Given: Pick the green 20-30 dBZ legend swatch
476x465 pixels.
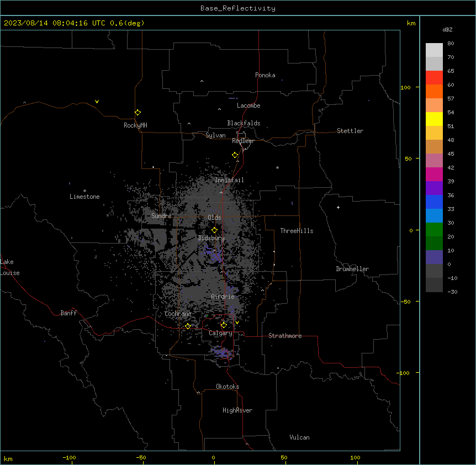Looking at the screenshot, I should coord(434,230).
